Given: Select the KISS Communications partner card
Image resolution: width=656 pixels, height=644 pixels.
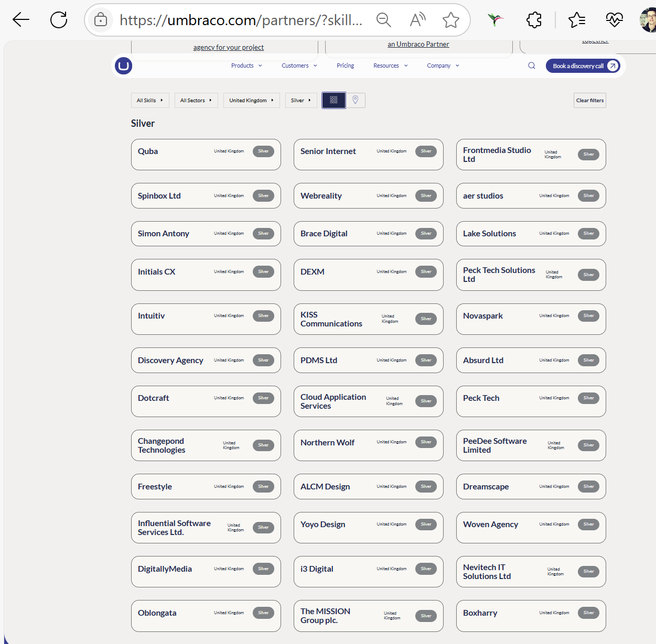Looking at the screenshot, I should point(369,319).
